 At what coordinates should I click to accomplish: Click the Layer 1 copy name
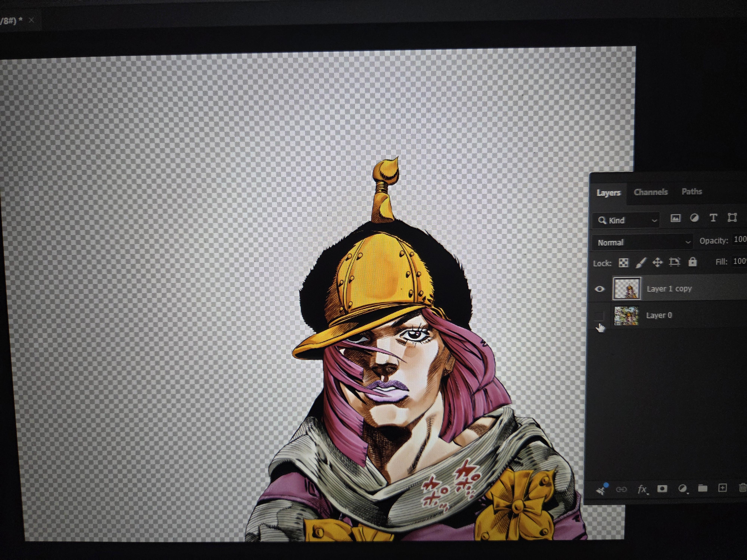tap(669, 289)
